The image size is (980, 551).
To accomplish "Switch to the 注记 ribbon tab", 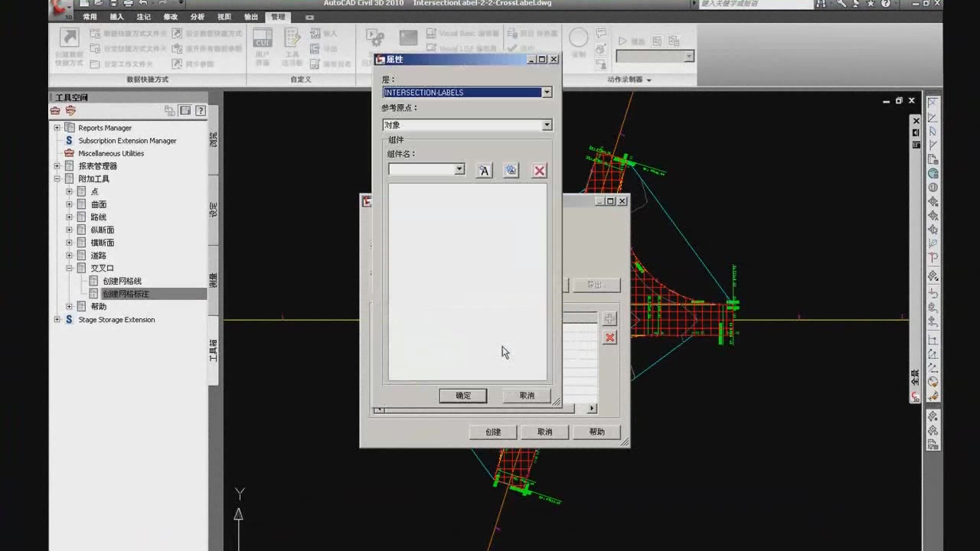I will 142,16.
